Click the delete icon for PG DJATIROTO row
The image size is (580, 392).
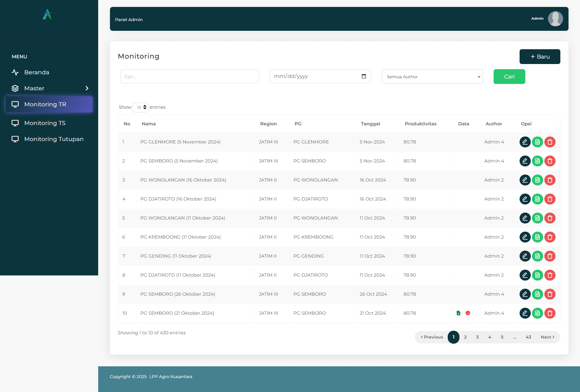[x=550, y=199]
